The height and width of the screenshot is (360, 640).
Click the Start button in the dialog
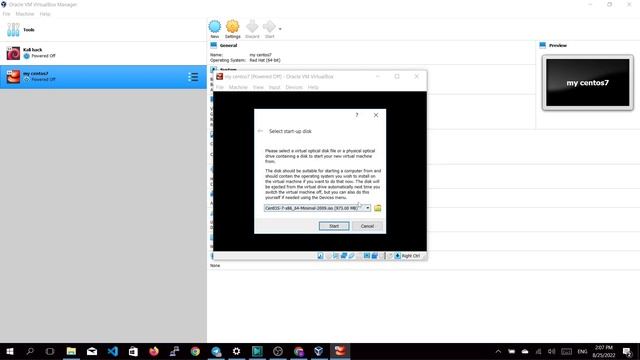tap(334, 226)
